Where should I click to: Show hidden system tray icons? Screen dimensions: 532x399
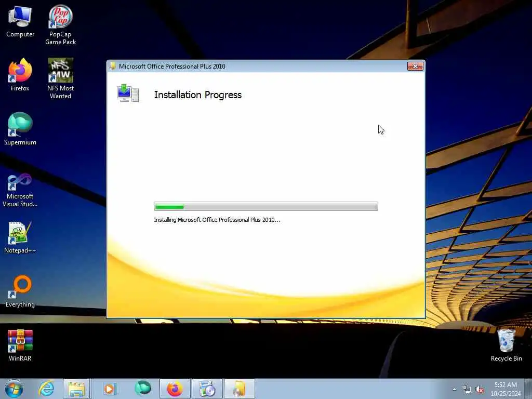(x=454, y=389)
